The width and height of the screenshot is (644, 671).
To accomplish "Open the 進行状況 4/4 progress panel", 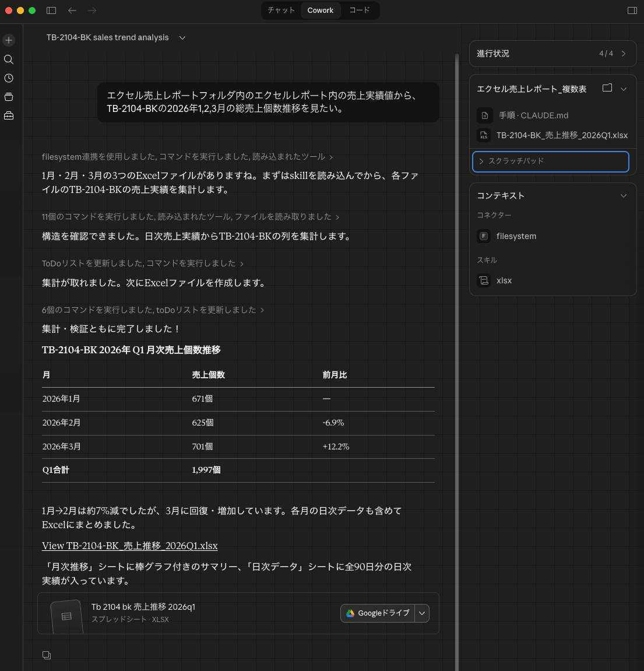I will click(552, 53).
